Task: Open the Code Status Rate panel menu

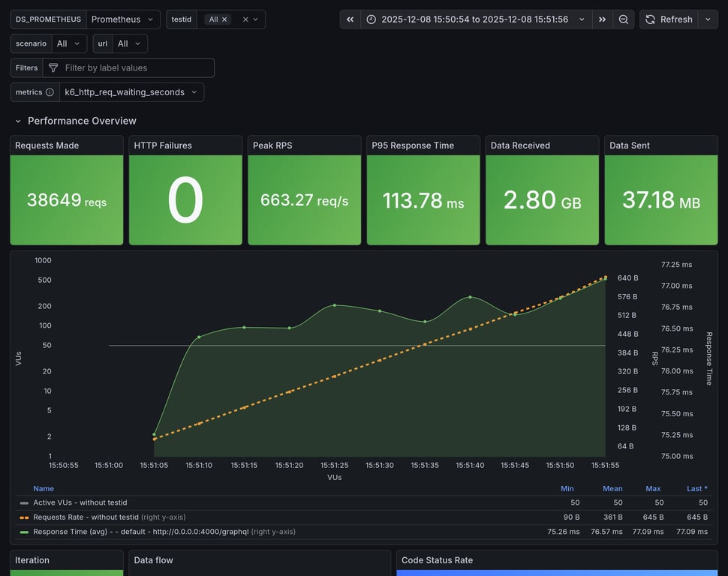Action: pos(438,559)
